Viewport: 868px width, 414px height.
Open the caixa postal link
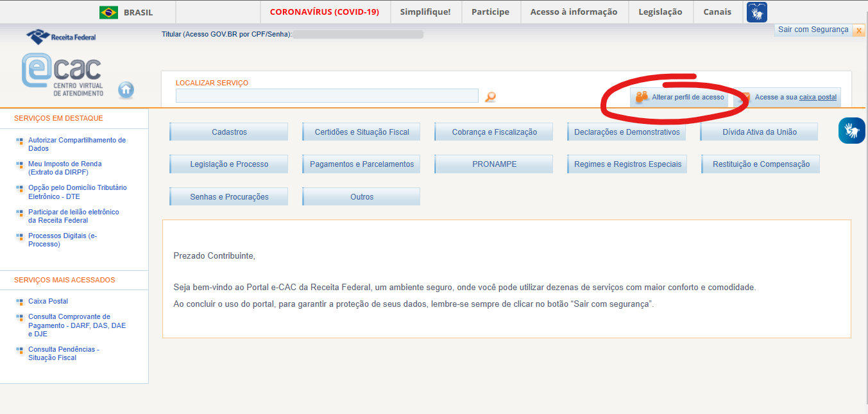(x=818, y=98)
